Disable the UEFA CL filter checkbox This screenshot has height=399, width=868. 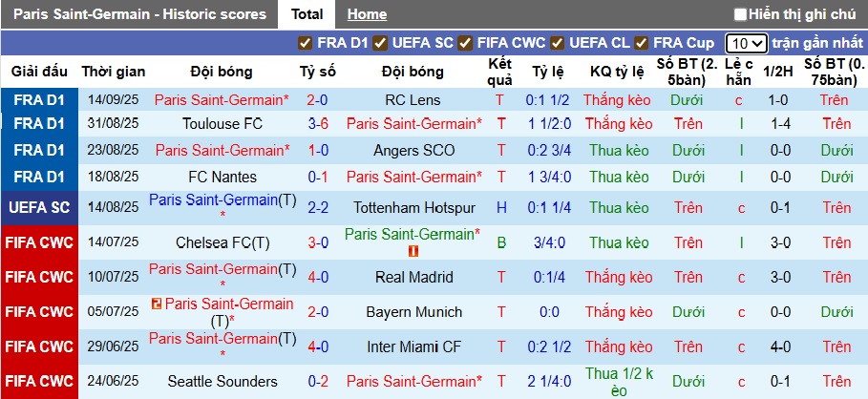[x=558, y=43]
